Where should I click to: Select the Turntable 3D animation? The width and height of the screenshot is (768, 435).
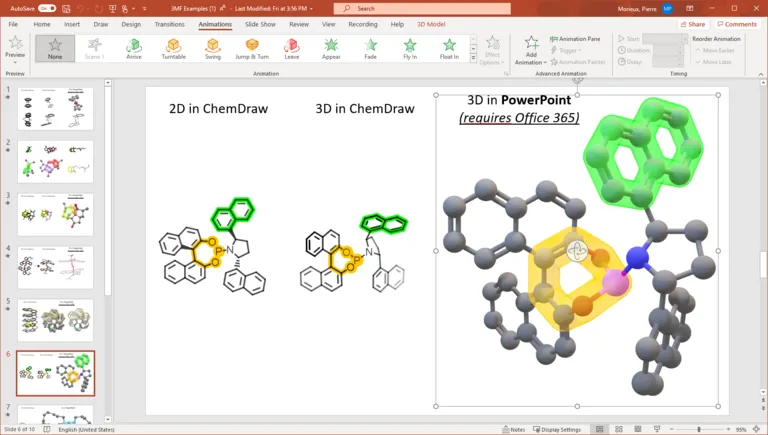(x=173, y=48)
